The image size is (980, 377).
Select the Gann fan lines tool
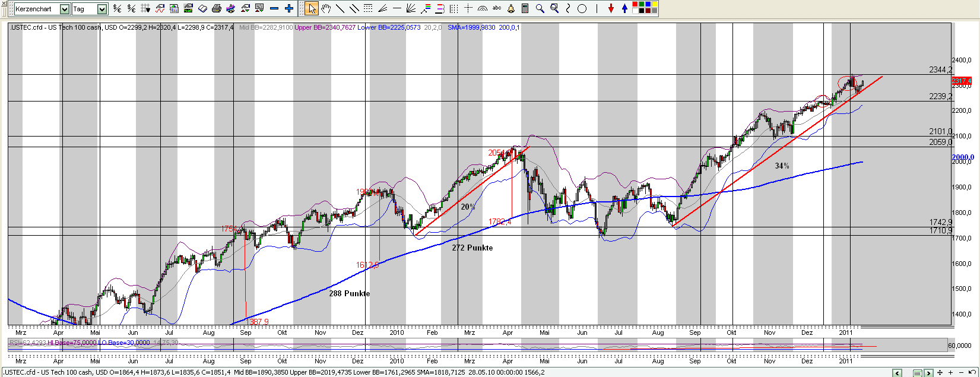pos(383,9)
